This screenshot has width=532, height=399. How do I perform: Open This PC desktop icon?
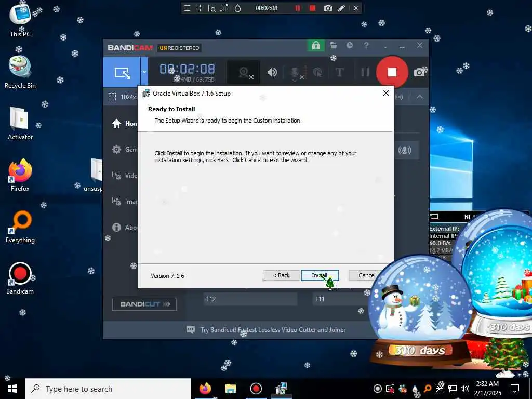[x=20, y=20]
